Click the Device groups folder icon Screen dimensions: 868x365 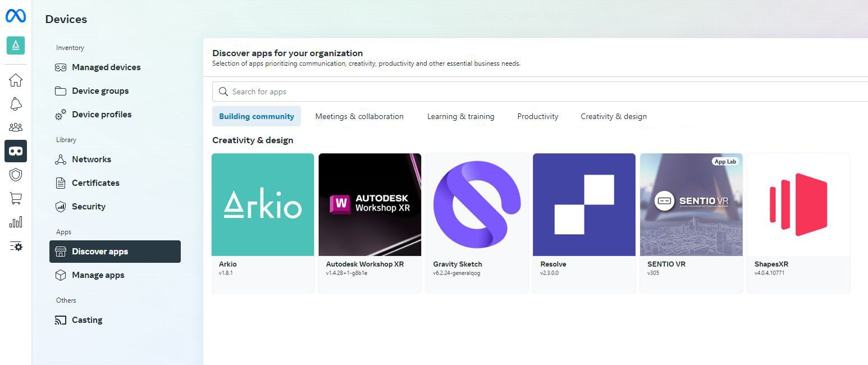[x=61, y=91]
